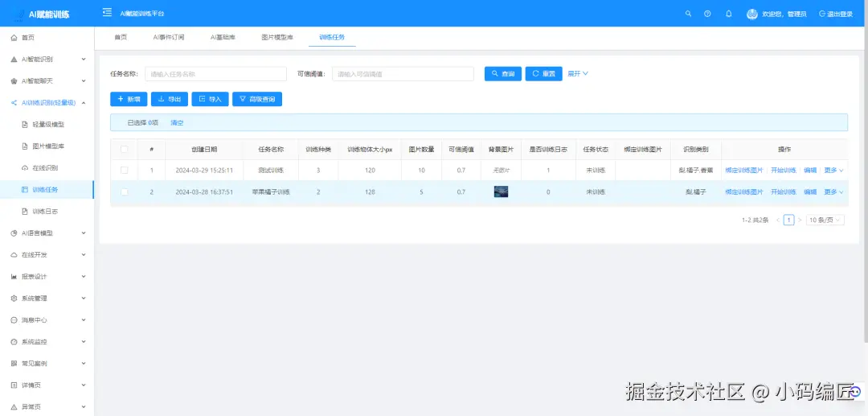
Task: Click 开始训练 for the 苹果橘子训练 row
Action: [784, 192]
